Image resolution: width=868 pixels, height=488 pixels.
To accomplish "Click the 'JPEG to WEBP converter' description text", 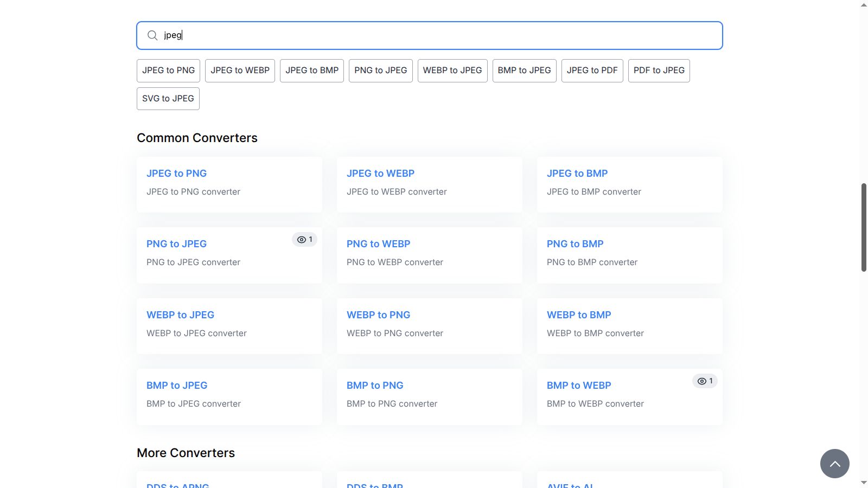I will point(397,192).
